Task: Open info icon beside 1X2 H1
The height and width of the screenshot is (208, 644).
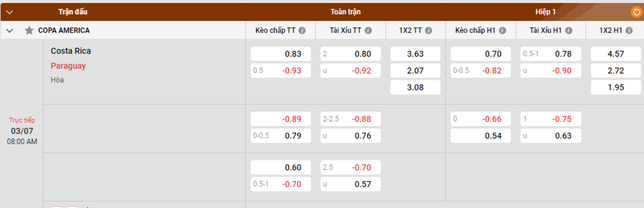Action: click(x=628, y=31)
